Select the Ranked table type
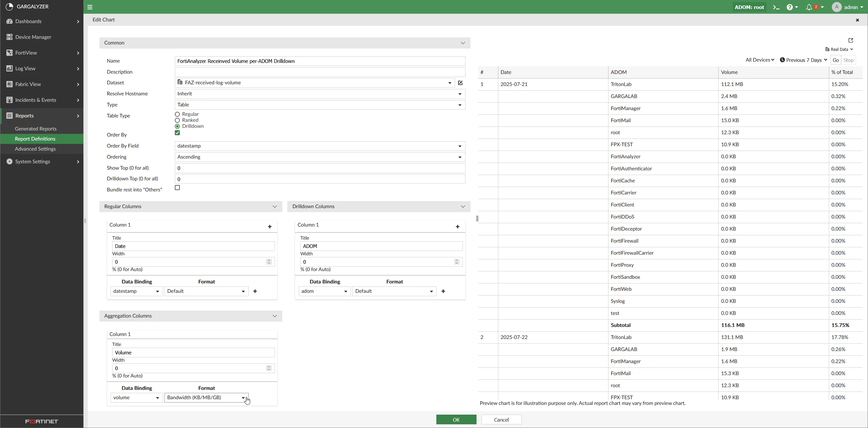The height and width of the screenshot is (428, 868). pos(177,120)
